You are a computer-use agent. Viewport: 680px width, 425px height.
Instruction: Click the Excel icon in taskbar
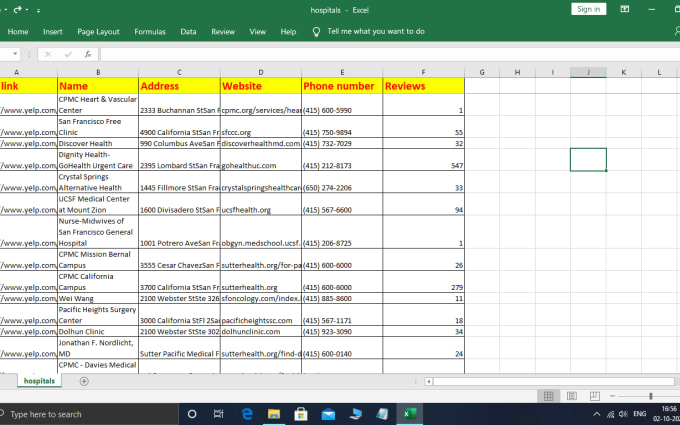tap(409, 414)
